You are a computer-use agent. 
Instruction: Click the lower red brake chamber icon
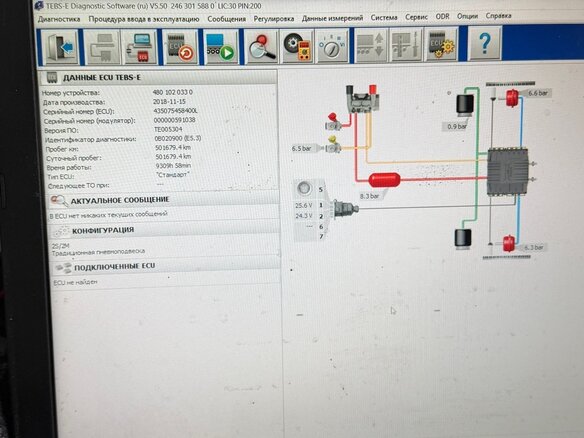[508, 244]
